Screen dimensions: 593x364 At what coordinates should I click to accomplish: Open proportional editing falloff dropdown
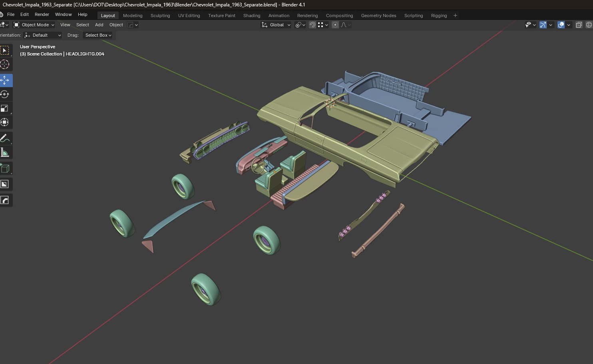click(x=346, y=25)
